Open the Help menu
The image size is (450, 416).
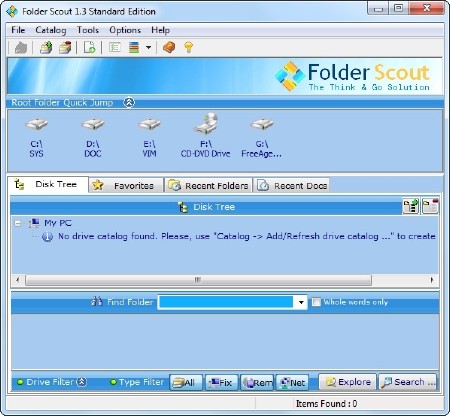(x=160, y=30)
